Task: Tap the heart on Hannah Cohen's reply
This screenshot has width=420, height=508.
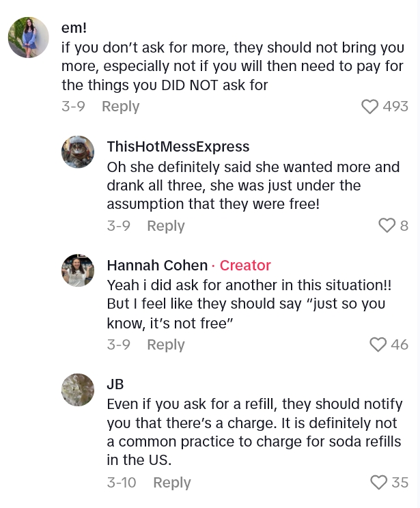Action: click(378, 344)
